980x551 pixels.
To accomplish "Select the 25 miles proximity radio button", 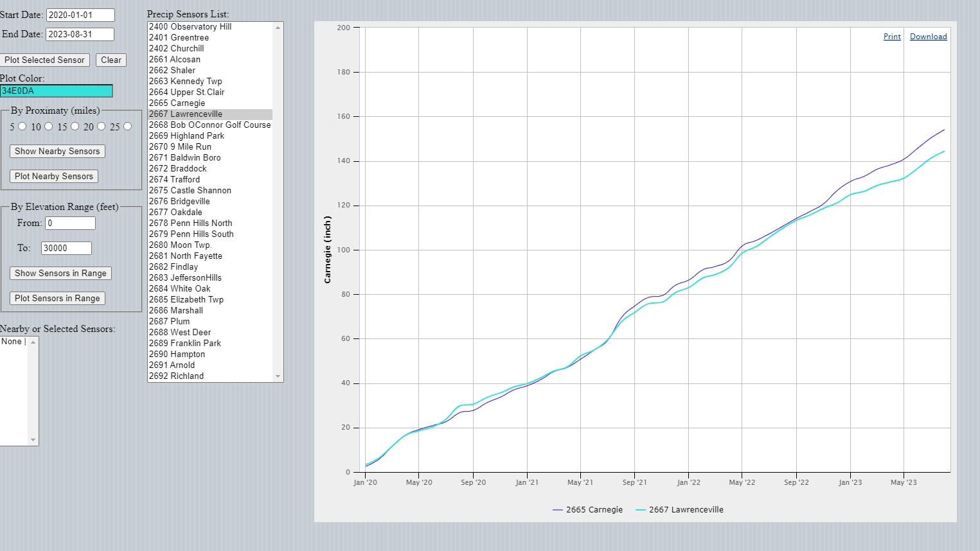I will pyautogui.click(x=128, y=127).
